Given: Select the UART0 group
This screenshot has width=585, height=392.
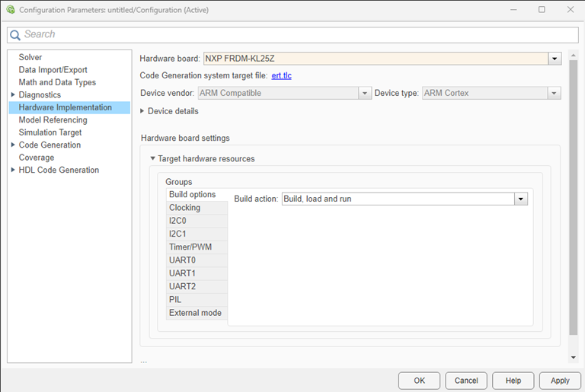Looking at the screenshot, I should [x=182, y=260].
